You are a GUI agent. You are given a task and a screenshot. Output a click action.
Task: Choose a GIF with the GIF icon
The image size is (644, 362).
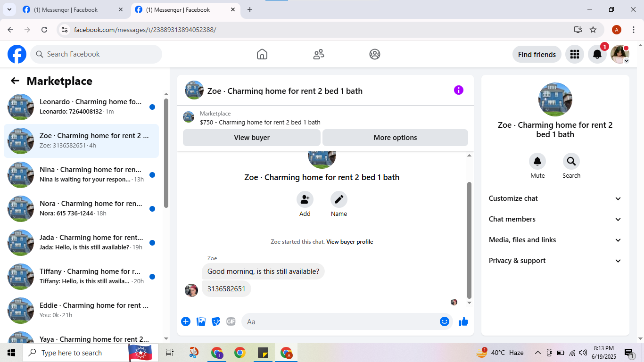tap(231, 321)
